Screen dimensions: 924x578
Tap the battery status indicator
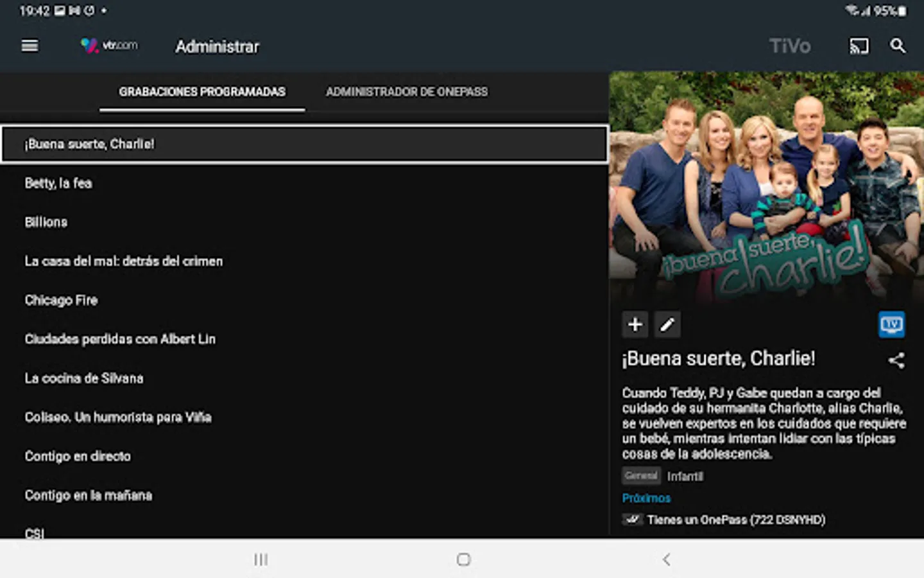(x=890, y=11)
